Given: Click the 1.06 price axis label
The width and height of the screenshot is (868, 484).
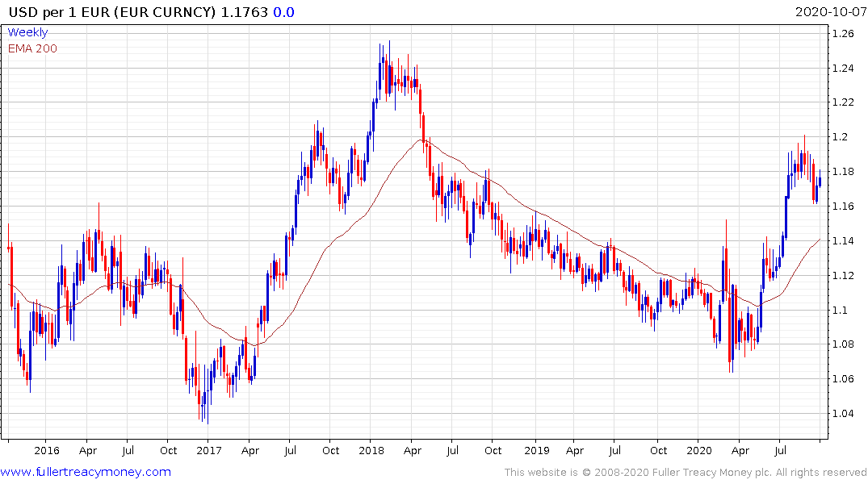Looking at the screenshot, I should 843,379.
